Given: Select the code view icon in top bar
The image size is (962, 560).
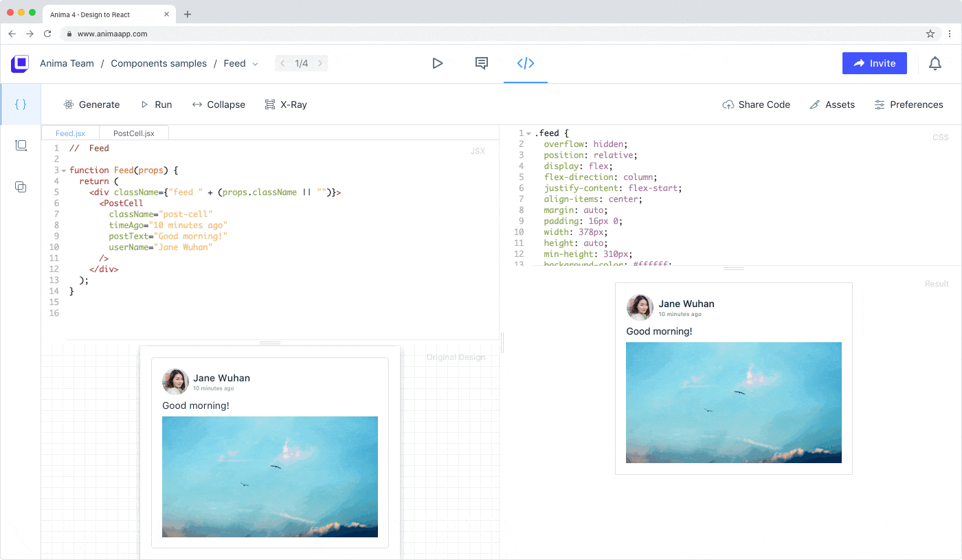Looking at the screenshot, I should pos(525,63).
